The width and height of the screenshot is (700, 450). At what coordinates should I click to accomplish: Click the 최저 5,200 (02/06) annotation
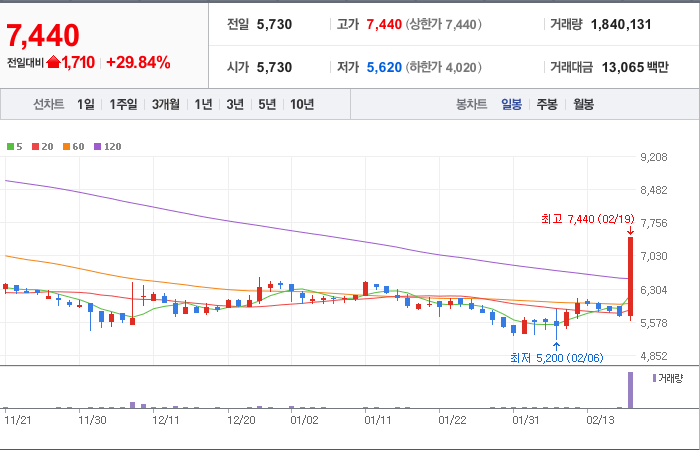557,358
